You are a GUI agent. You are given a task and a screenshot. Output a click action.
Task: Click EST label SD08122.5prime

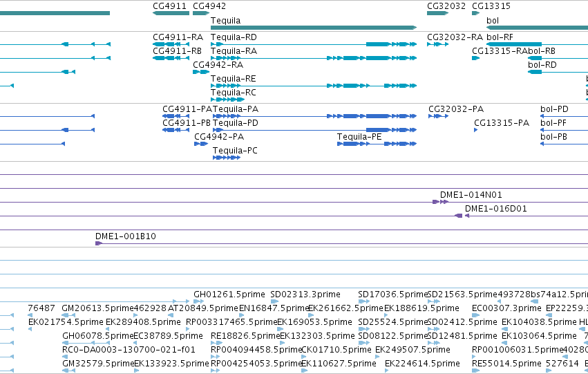coord(392,336)
